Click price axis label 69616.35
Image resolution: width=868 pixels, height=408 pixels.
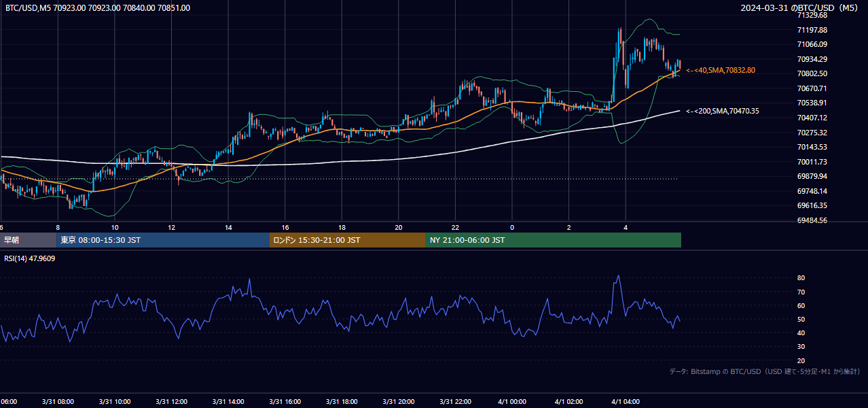coord(812,205)
